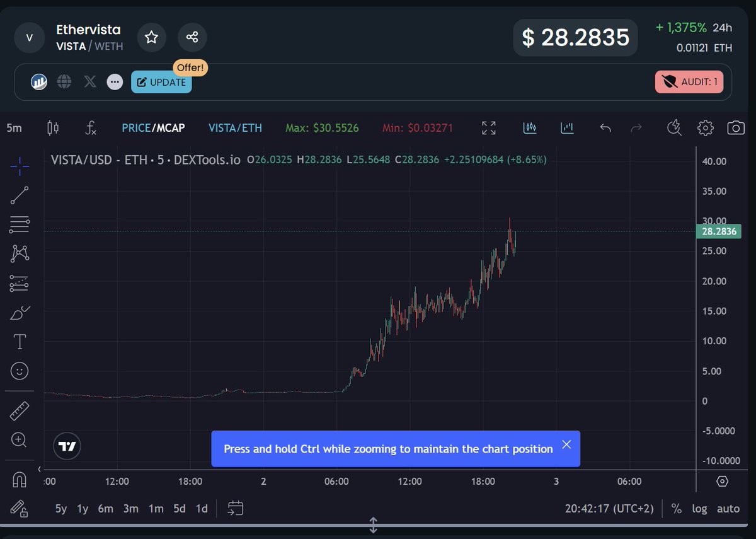756x539 pixels.
Task: Open the candle chart style dropdown
Action: tap(53, 128)
